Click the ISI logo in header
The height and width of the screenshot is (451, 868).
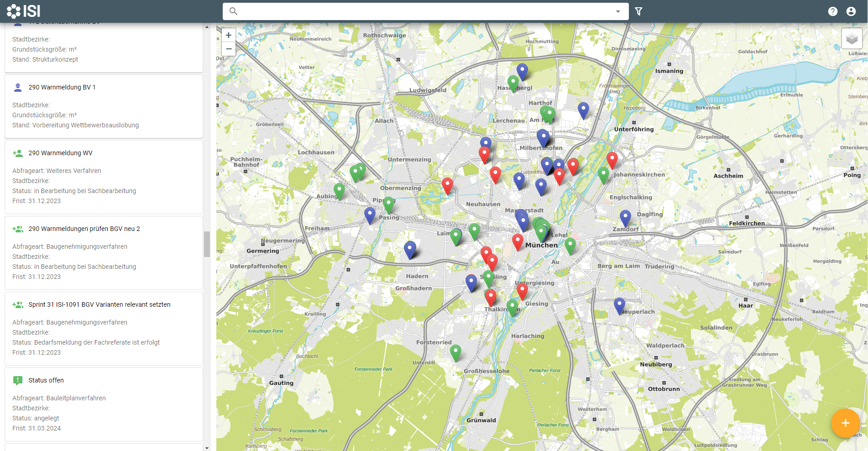[24, 11]
